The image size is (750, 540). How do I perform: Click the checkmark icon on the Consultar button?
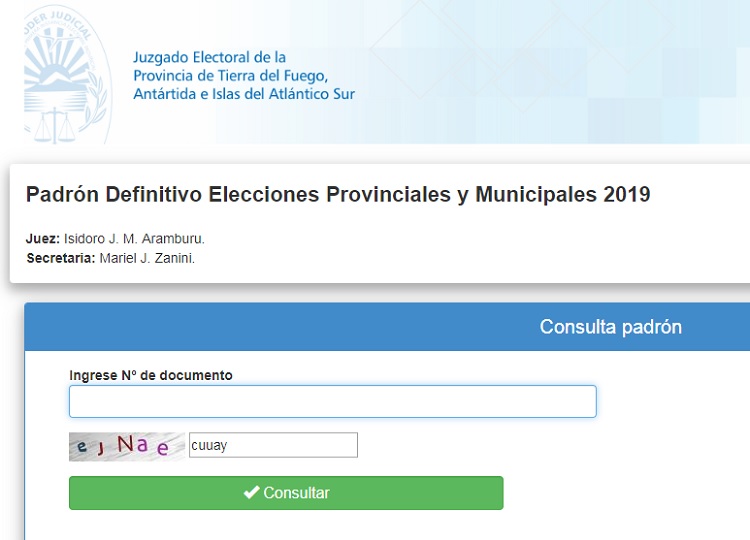point(252,492)
